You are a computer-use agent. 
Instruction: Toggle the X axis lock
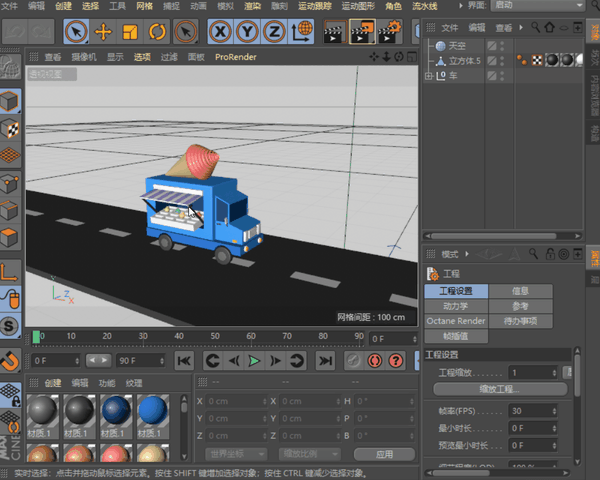[x=219, y=32]
